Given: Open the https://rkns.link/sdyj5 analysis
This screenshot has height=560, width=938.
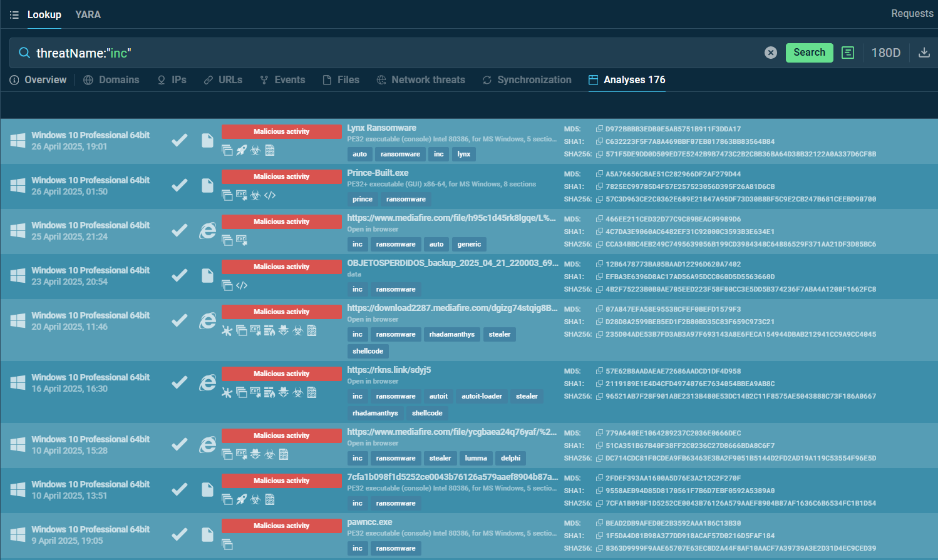Looking at the screenshot, I should click(389, 370).
